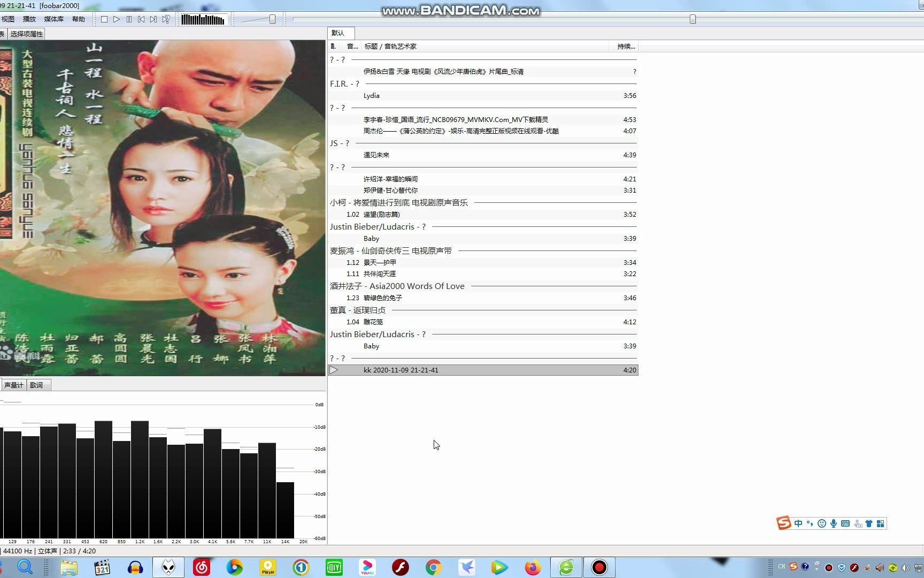This screenshot has height=578, width=924.
Task: Open Google Chrome taskbar icon
Action: point(434,567)
